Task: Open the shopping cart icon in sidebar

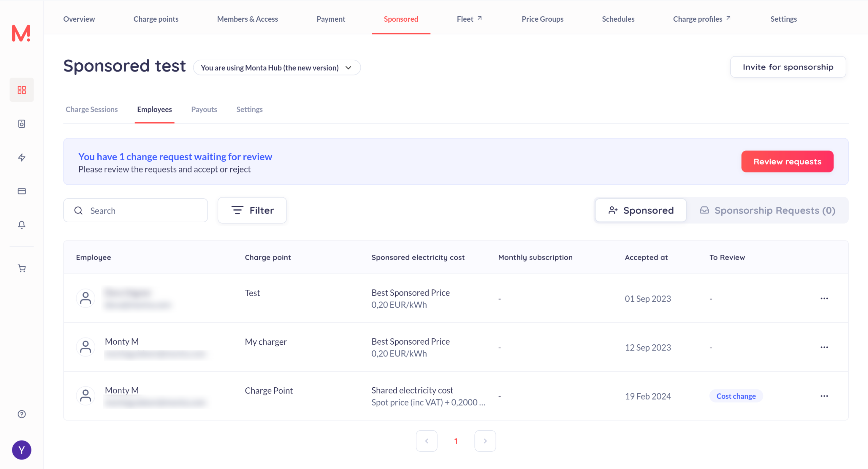Action: pyautogui.click(x=22, y=268)
